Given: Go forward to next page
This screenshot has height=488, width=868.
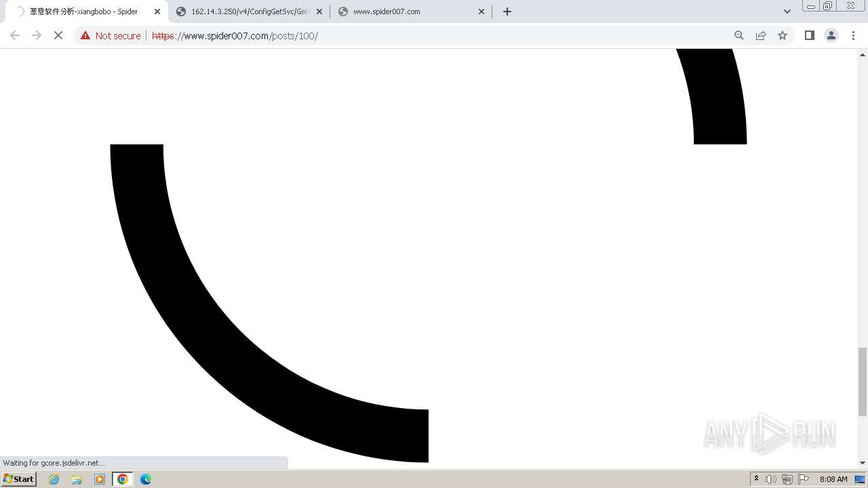Looking at the screenshot, I should 37,35.
